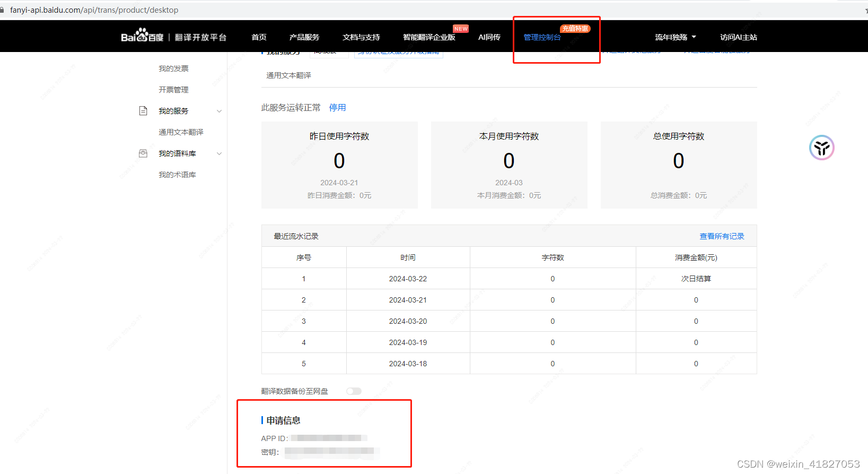Click 翻译开放平台 header title
The width and height of the screenshot is (868, 474).
pos(200,37)
